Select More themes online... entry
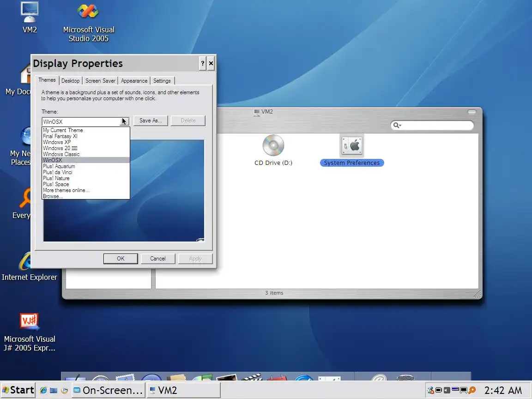 pyautogui.click(x=85, y=190)
